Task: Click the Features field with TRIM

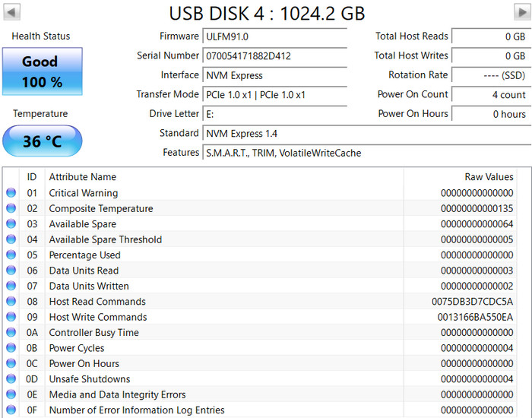Action: coord(367,153)
